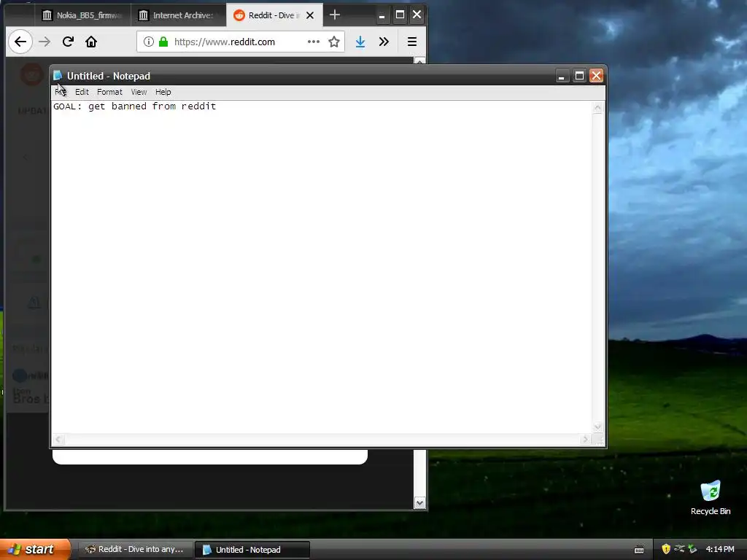Click 'GOAL: get banned from reddit' text
This screenshot has width=747, height=560.
click(x=134, y=106)
